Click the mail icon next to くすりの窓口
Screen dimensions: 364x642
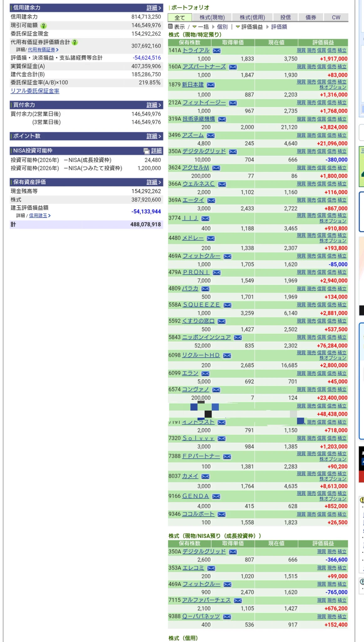point(221,321)
